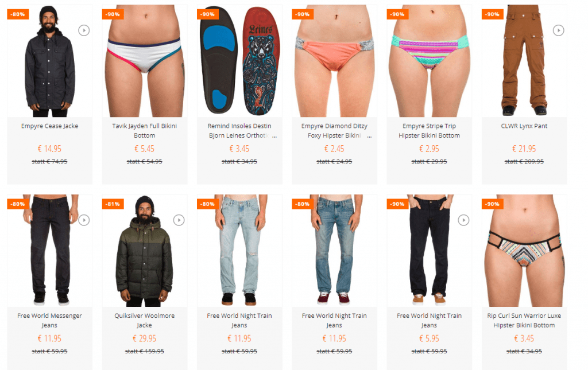Play video for Empyre Cease Jacke
The width and height of the screenshot is (588, 370).
click(84, 30)
